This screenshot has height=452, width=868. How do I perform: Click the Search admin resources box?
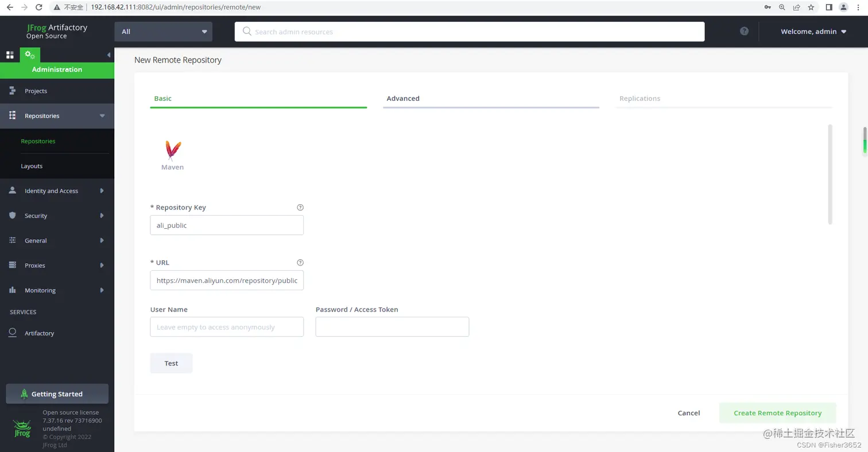[x=470, y=32]
